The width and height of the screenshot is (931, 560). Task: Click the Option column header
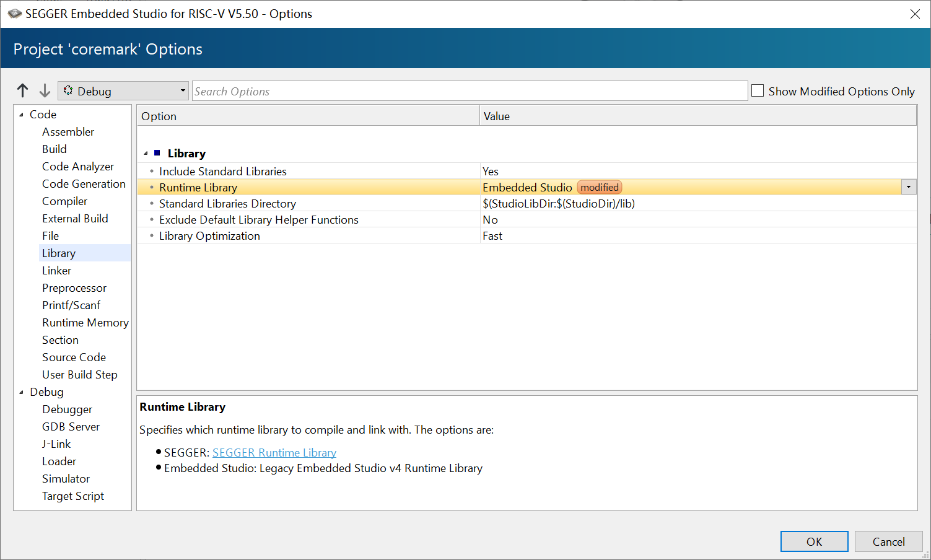(x=308, y=116)
